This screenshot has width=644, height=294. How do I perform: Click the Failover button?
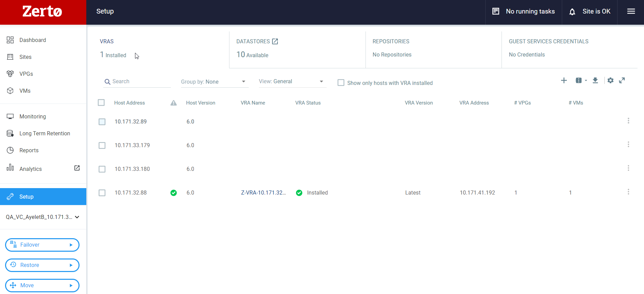pyautogui.click(x=42, y=245)
